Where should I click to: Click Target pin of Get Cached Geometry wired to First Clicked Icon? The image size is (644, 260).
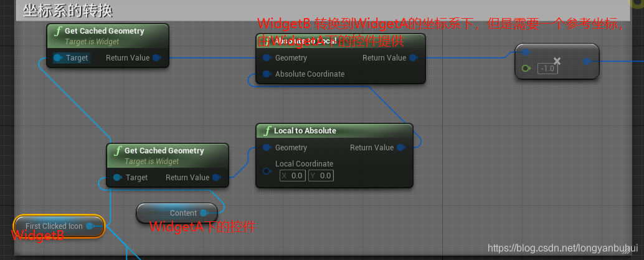(57, 58)
